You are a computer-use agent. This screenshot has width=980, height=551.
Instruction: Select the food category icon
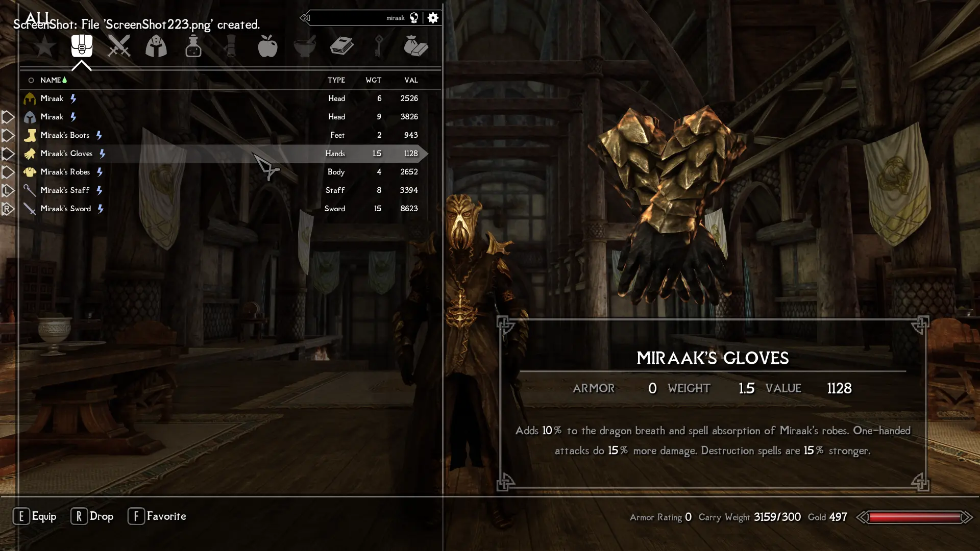click(x=267, y=46)
